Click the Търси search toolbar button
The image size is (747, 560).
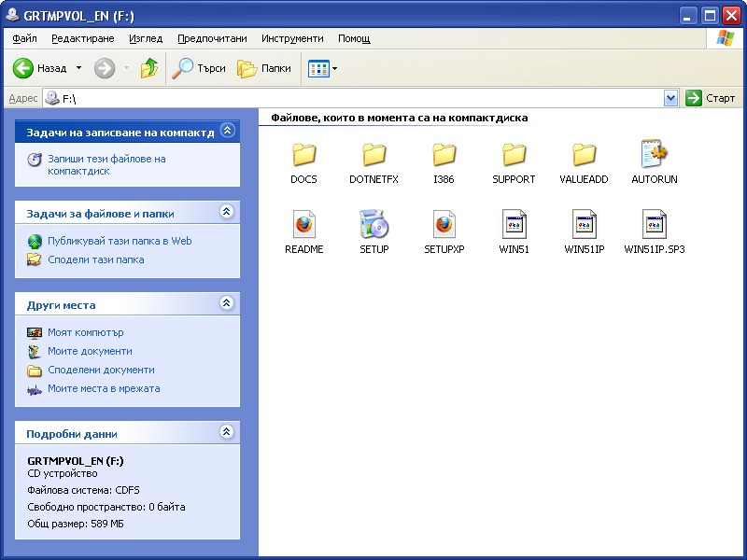(x=199, y=68)
